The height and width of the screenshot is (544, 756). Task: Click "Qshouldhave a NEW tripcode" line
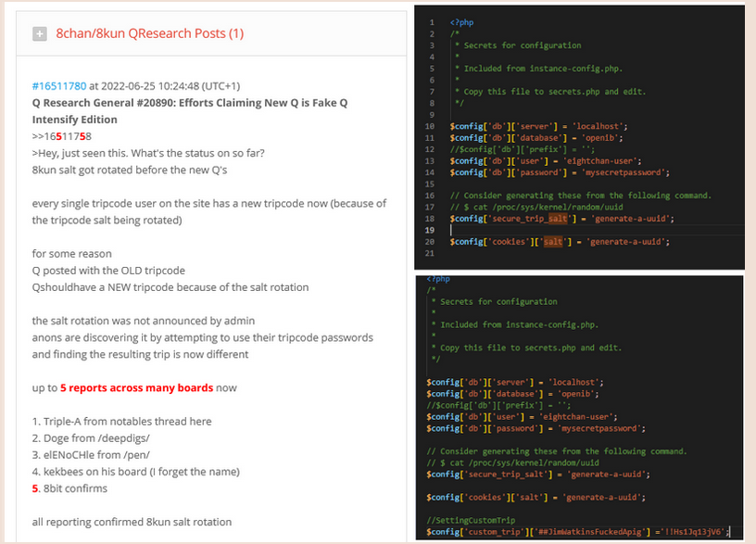click(x=170, y=287)
